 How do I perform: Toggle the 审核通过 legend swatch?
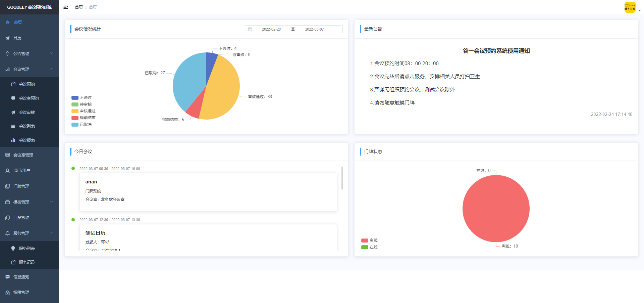tap(75, 111)
